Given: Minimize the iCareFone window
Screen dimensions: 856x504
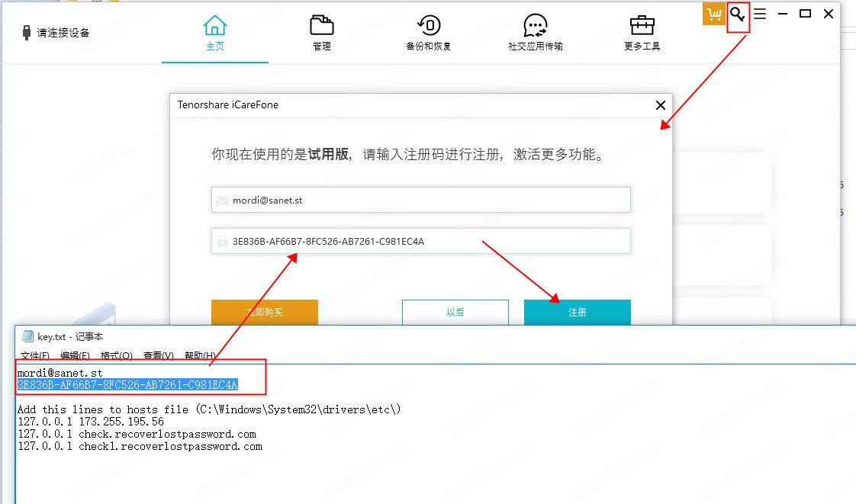Looking at the screenshot, I should pos(782,14).
